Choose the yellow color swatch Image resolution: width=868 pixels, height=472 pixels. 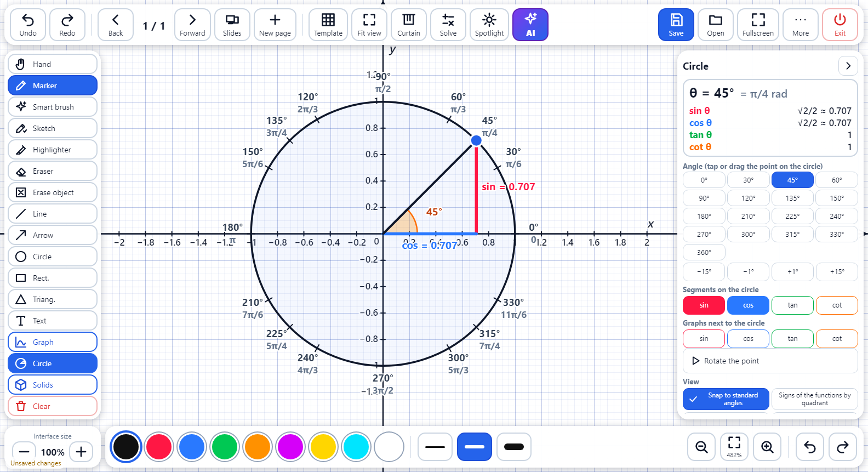tap(323, 447)
